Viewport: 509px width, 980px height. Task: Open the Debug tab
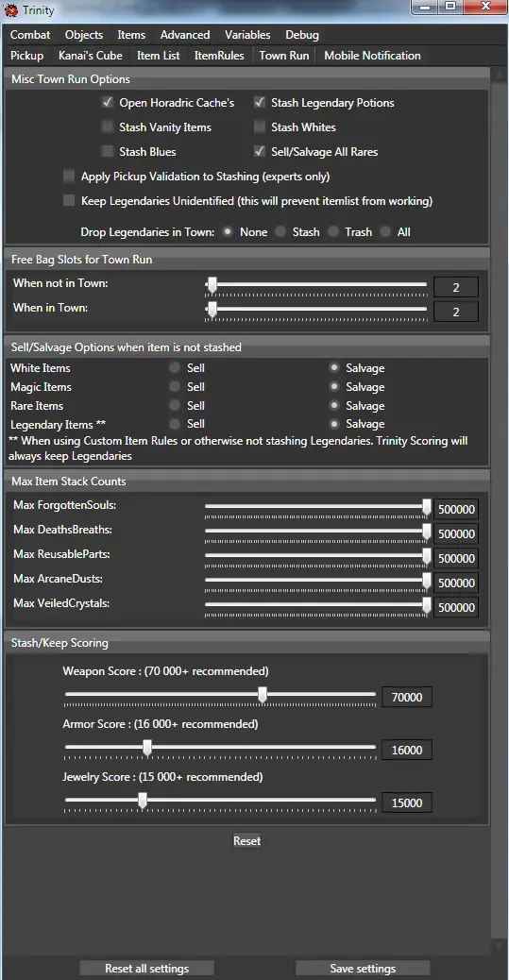[302, 35]
